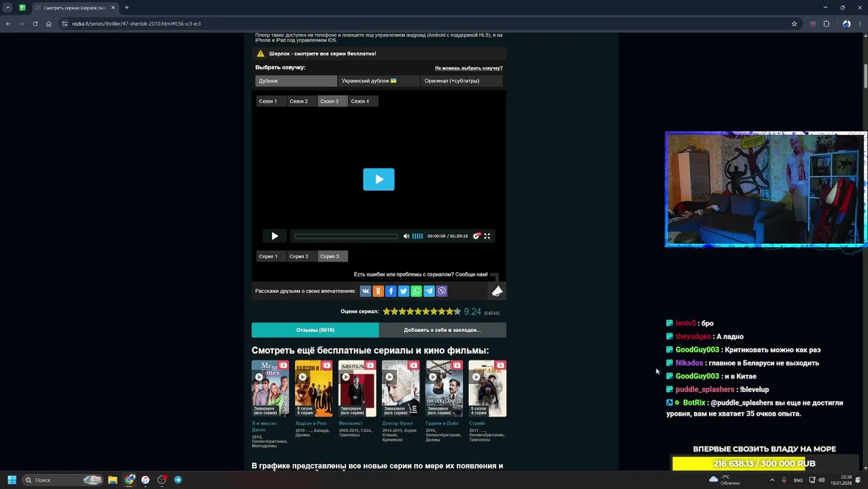Share the series on WhatsApp

click(416, 291)
